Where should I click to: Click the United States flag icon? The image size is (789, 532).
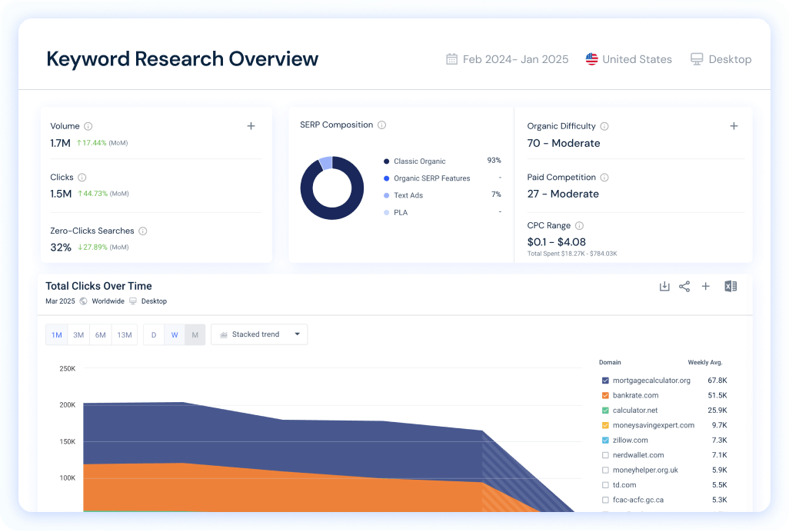pos(592,58)
